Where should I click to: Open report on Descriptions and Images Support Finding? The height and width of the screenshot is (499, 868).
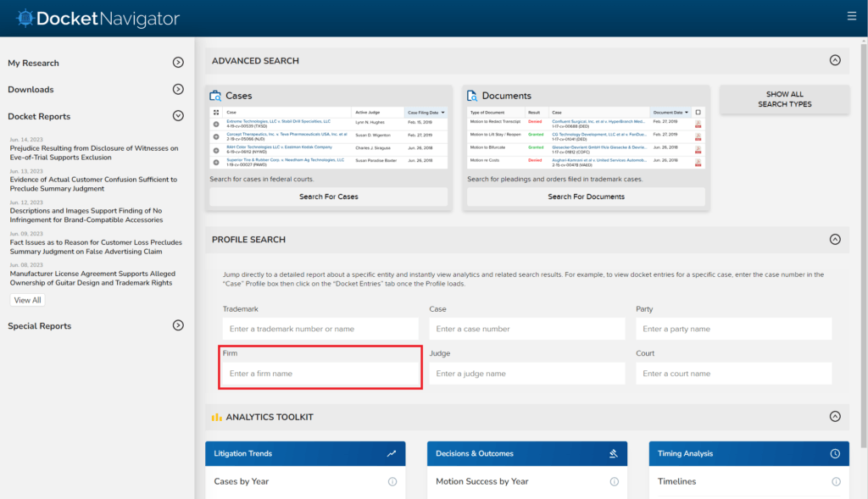click(86, 215)
